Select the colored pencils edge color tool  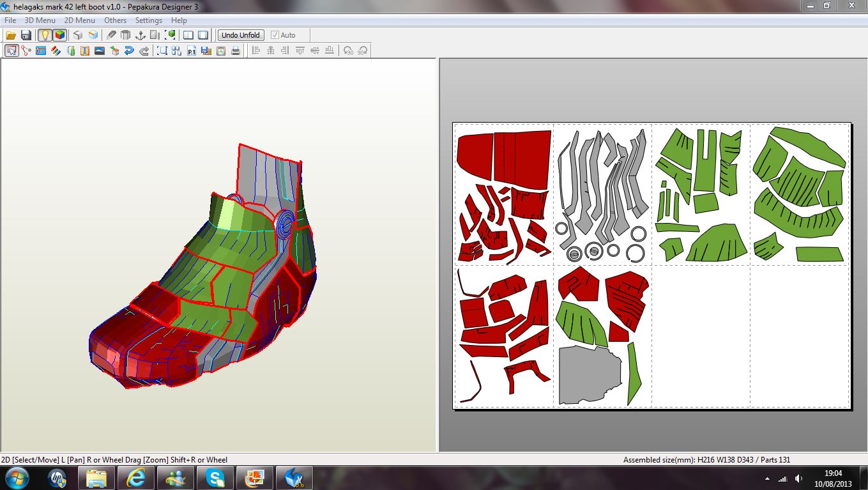click(56, 50)
